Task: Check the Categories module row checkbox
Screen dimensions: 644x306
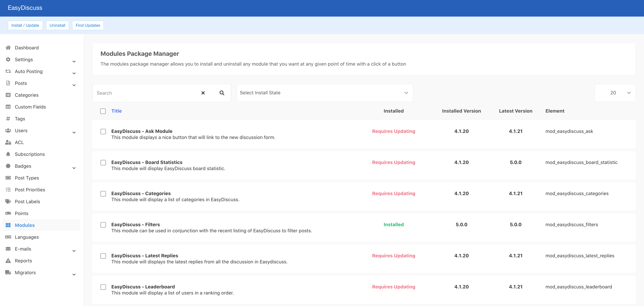Action: point(103,194)
